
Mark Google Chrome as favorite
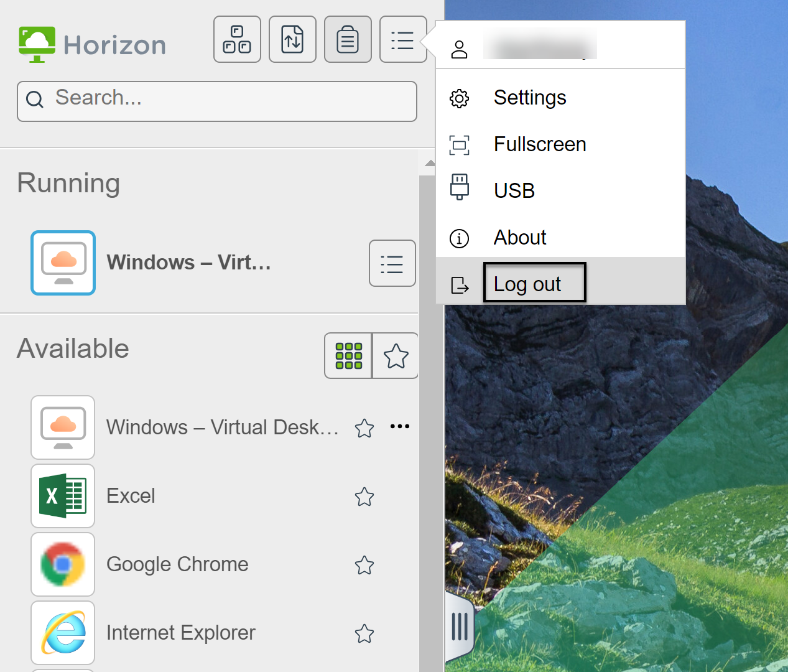click(x=364, y=565)
